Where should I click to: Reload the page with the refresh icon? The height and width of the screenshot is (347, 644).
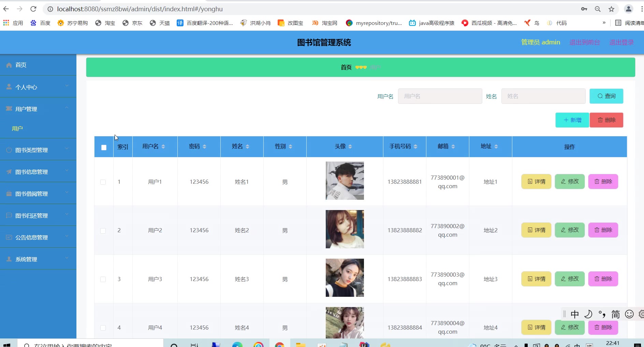pos(33,9)
